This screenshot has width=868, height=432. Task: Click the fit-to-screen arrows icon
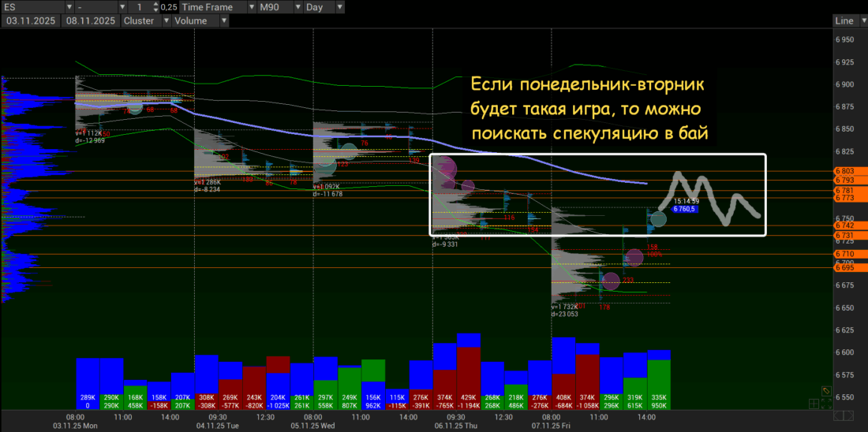tap(826, 404)
